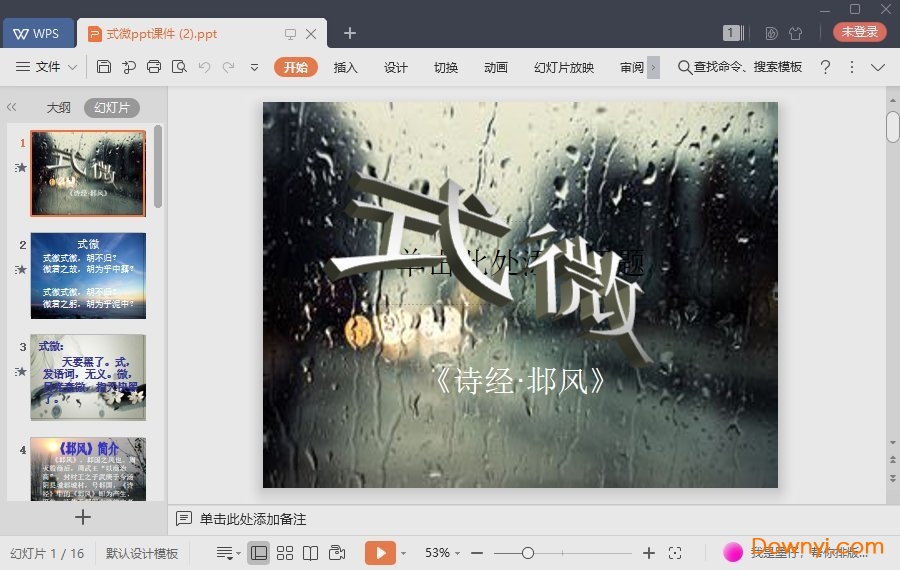Click the 幻灯片 1 / 16 status indicator
Screen dimensions: 900x570
pyautogui.click(x=47, y=553)
